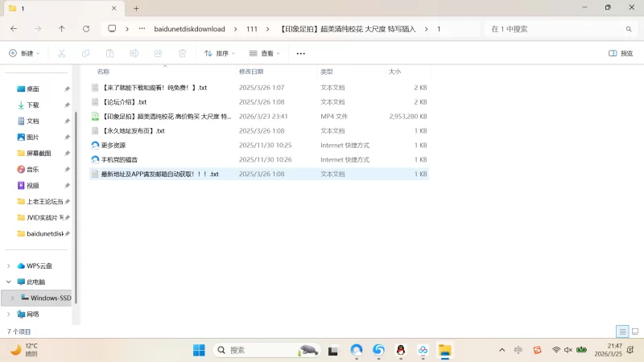Open the 新建 dropdown menu
644x362 pixels.
(24, 53)
